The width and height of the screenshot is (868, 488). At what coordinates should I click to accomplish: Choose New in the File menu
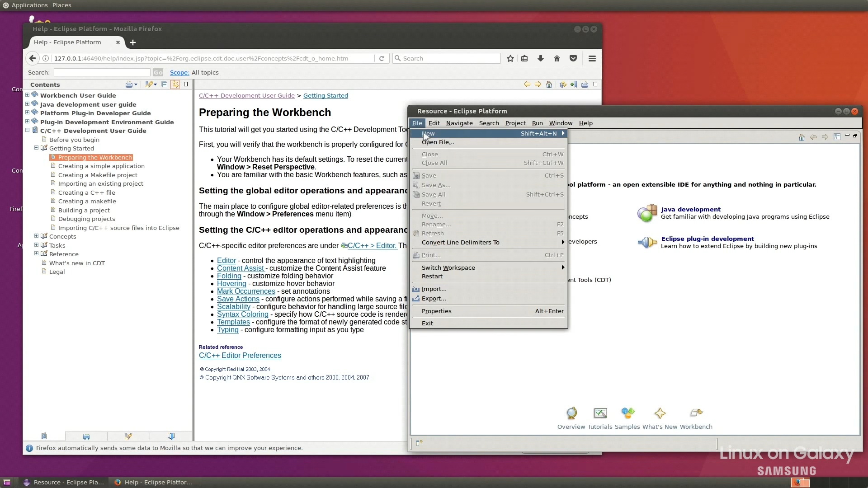488,134
